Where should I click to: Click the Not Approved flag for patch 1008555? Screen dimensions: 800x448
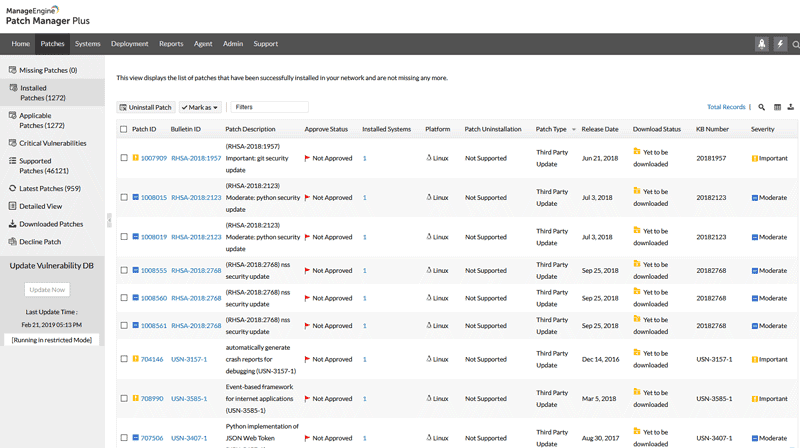(x=307, y=270)
